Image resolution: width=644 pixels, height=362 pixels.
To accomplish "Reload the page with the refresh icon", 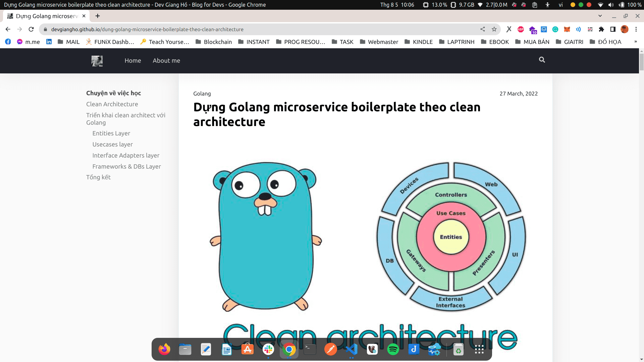I will tap(31, 29).
